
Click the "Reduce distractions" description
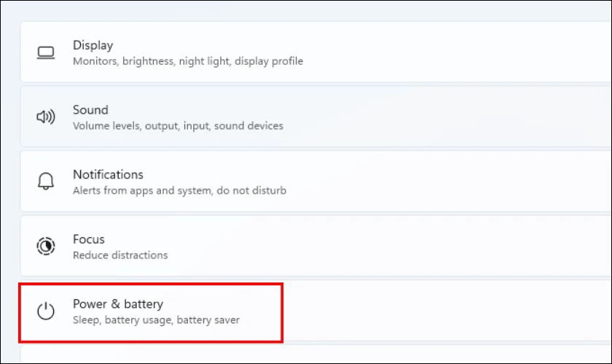(x=120, y=256)
